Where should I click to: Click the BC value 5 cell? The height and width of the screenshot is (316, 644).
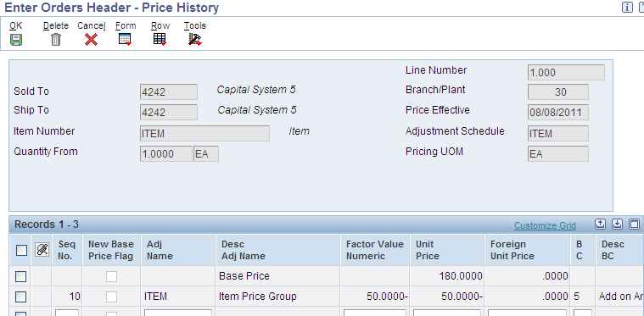point(583,297)
